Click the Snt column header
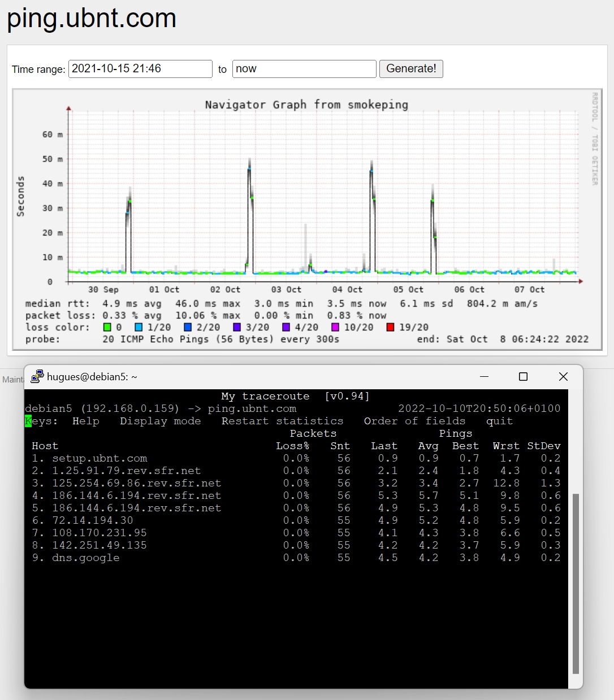The image size is (614, 700). tap(340, 446)
